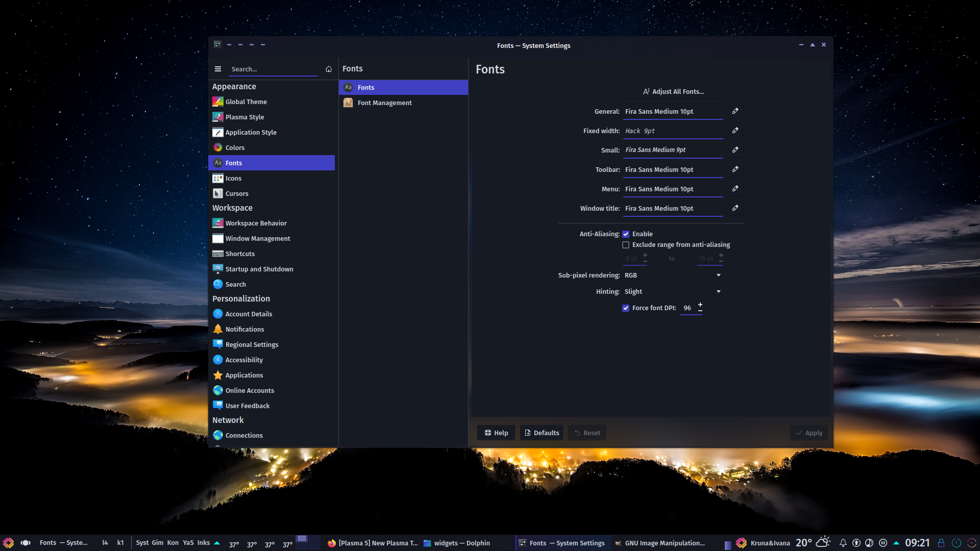
Task: Check Exclude range from anti-aliasing
Action: tap(626, 245)
